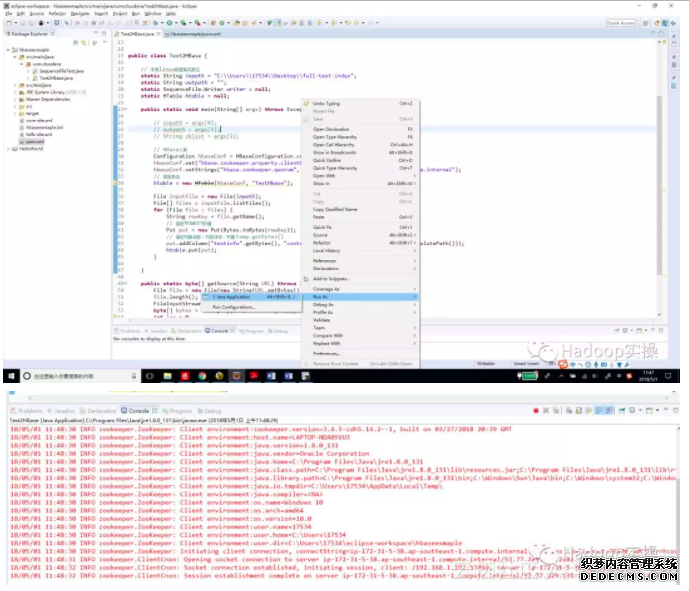Image resolution: width=689 pixels, height=591 pixels.
Task: Click the Debug bug icon in toolbar
Action: click(157, 22)
